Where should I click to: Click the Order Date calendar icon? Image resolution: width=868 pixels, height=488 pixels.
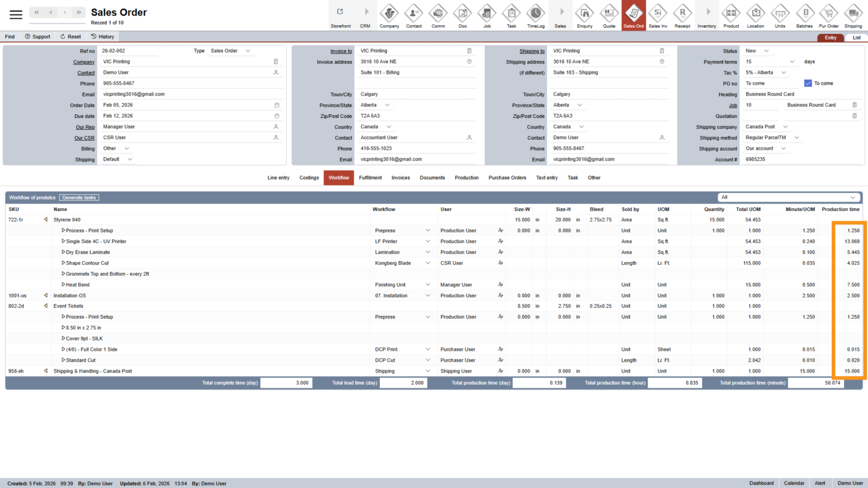click(x=277, y=105)
